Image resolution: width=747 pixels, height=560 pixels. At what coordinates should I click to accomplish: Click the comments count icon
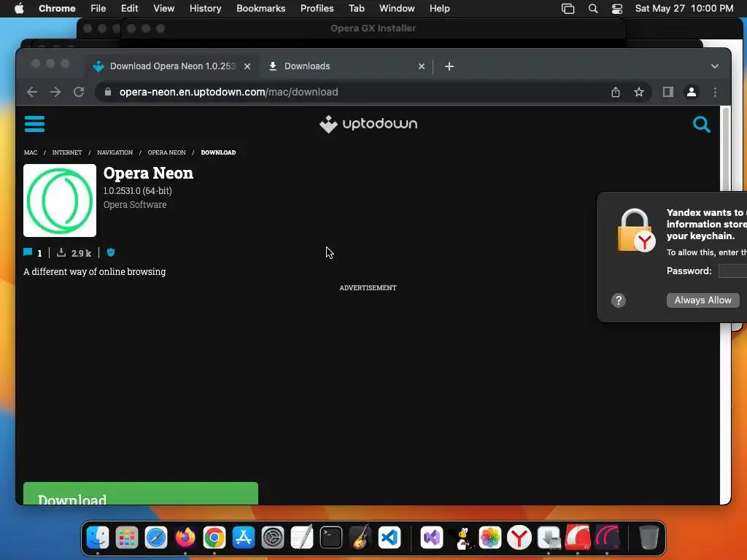pos(28,252)
